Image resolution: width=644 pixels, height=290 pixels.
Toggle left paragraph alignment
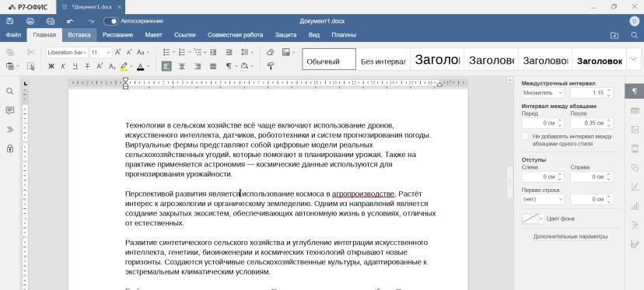(166, 66)
